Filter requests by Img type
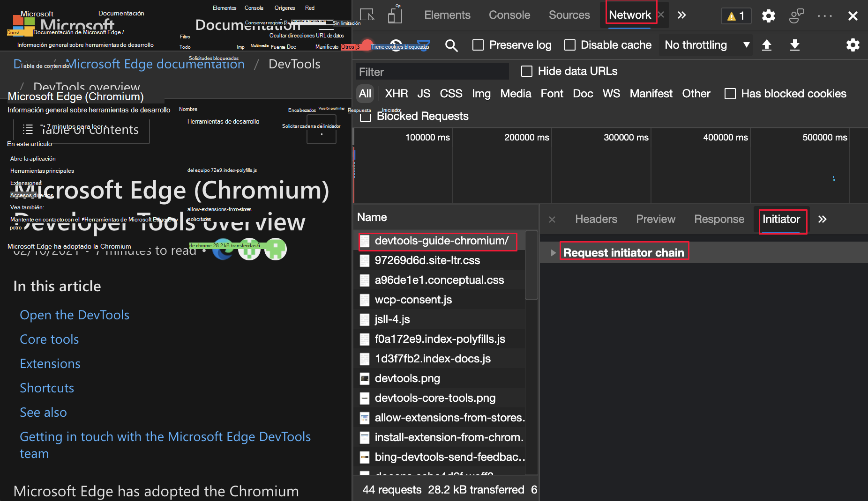 pos(481,94)
